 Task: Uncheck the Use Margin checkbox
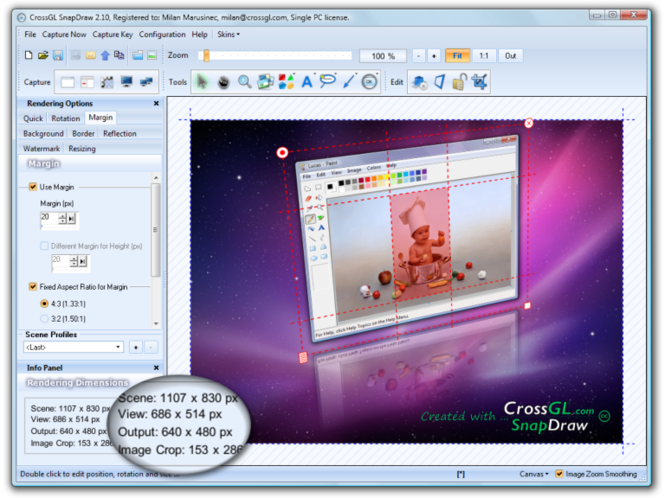[x=33, y=187]
